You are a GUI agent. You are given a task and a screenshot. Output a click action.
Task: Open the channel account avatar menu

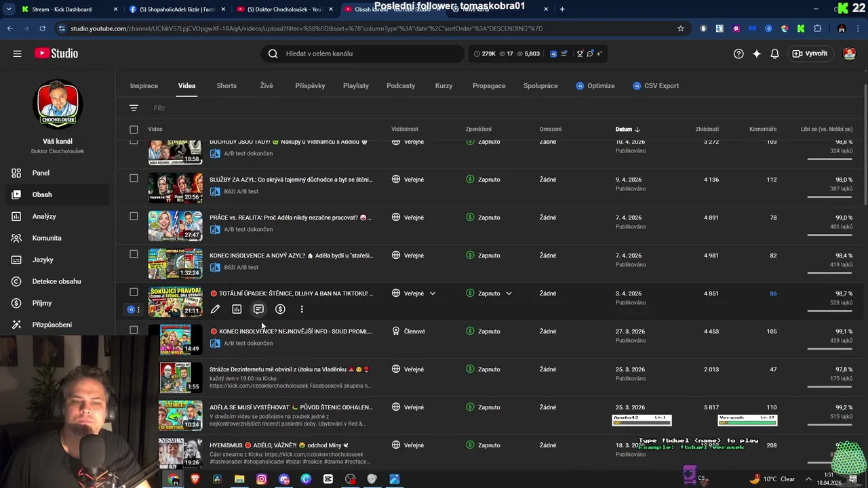pos(849,54)
